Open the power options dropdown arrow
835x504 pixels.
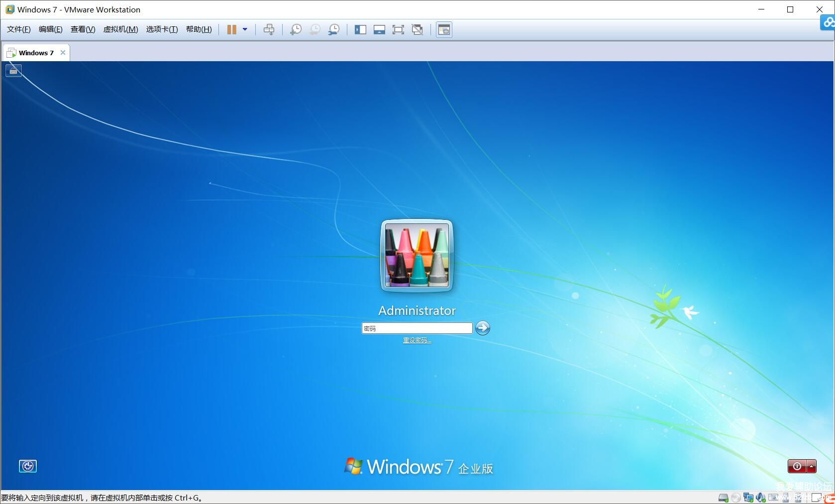click(245, 29)
